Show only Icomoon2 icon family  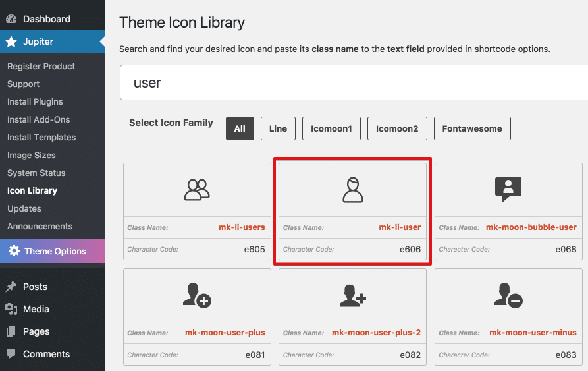coord(397,128)
